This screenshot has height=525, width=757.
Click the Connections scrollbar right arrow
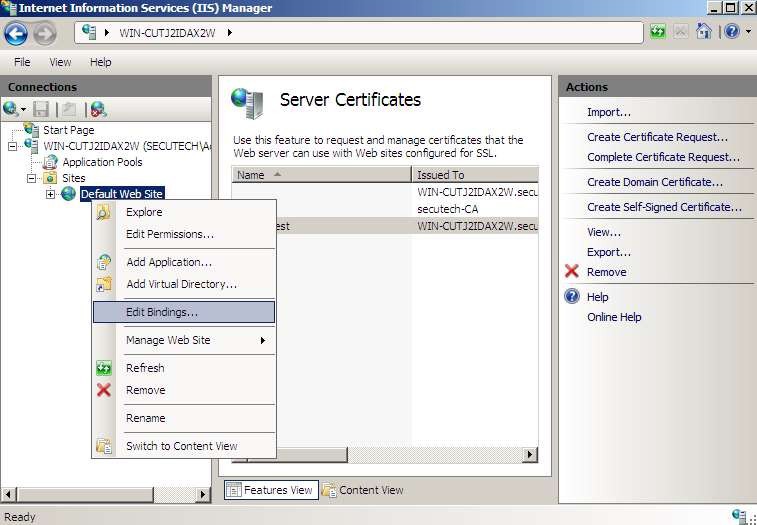pyautogui.click(x=203, y=495)
